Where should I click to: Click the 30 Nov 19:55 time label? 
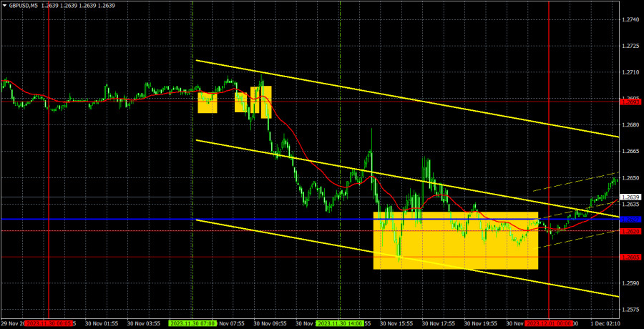click(x=479, y=324)
